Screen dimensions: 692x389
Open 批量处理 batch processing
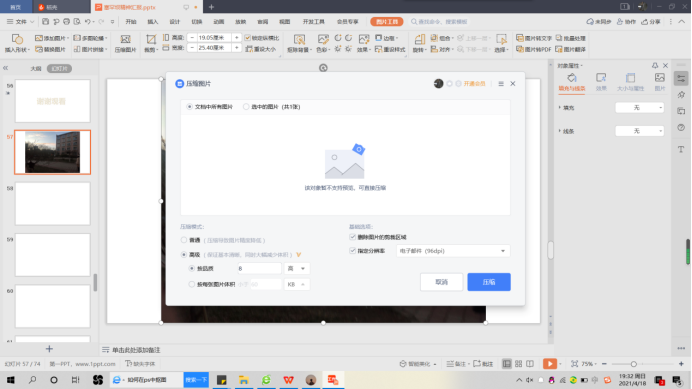pos(571,38)
